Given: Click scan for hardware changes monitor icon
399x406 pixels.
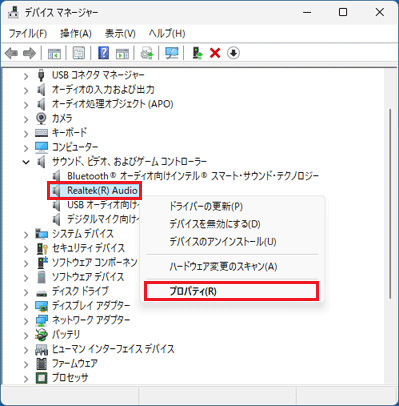Looking at the screenshot, I should (x=172, y=53).
